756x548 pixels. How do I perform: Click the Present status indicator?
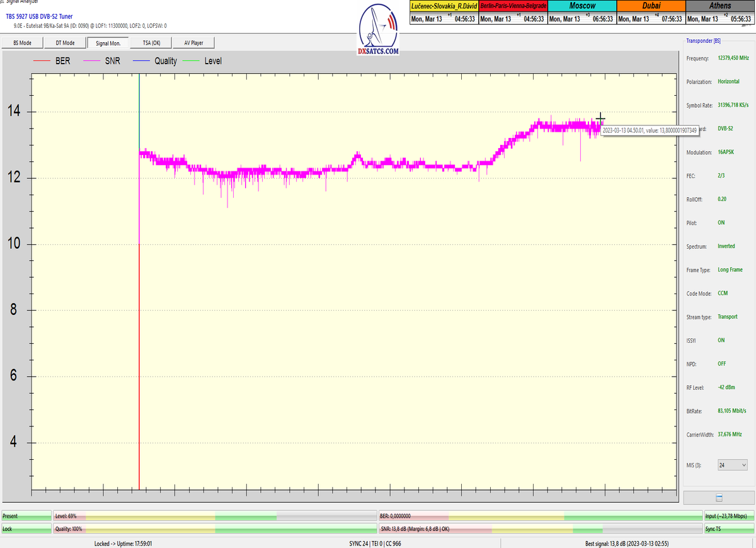[x=26, y=516]
